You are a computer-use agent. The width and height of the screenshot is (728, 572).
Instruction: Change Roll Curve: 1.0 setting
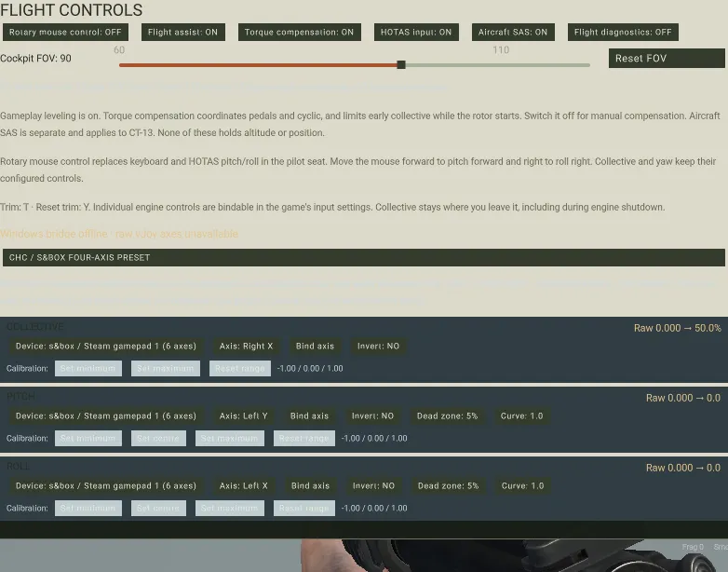coord(523,485)
